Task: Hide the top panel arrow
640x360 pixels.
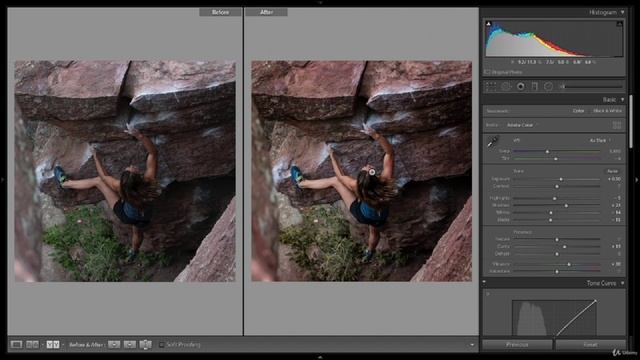Action: click(320, 2)
